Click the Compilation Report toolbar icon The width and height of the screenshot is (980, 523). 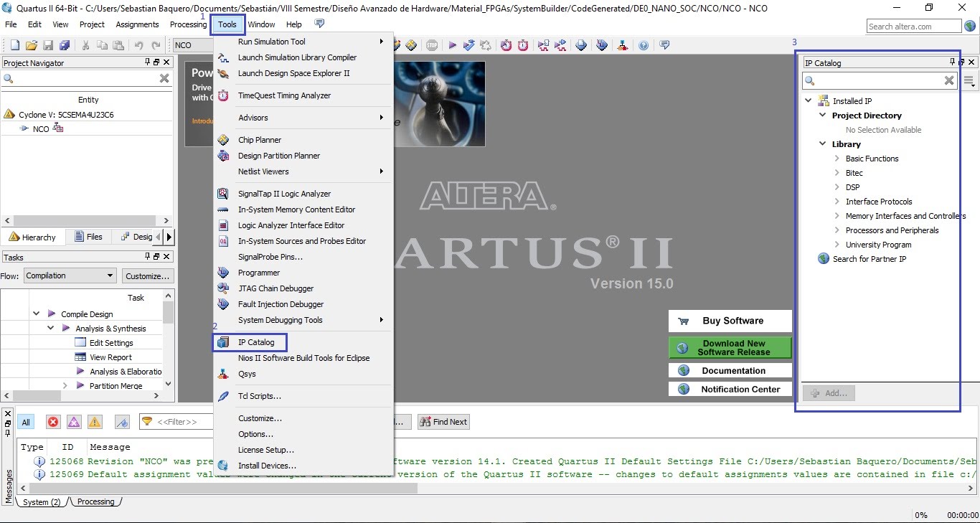[581, 45]
